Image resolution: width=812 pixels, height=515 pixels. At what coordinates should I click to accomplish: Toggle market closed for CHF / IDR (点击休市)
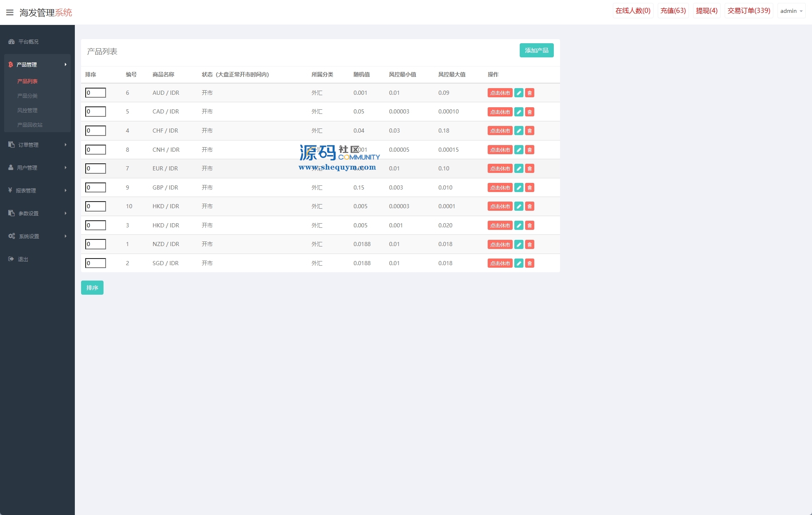500,131
